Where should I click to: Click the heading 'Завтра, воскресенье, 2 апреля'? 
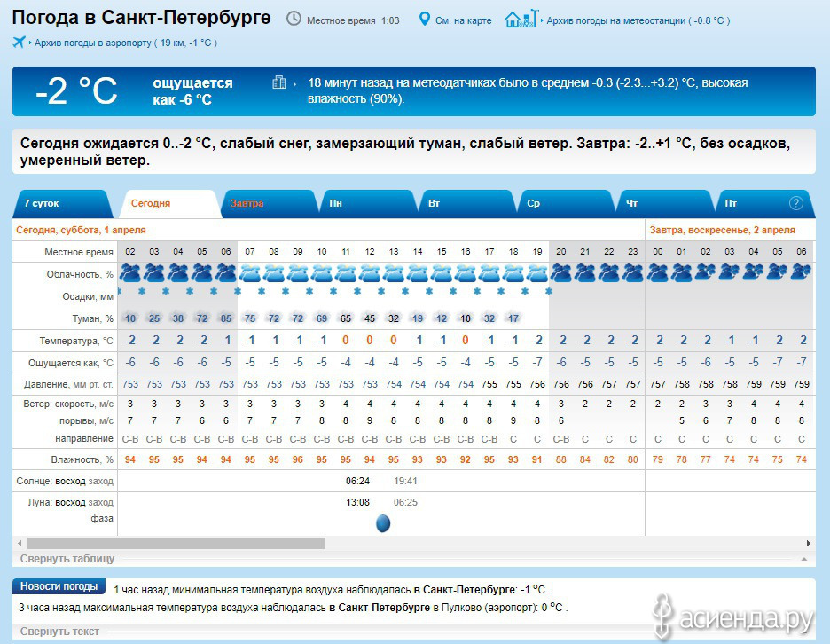tap(723, 230)
